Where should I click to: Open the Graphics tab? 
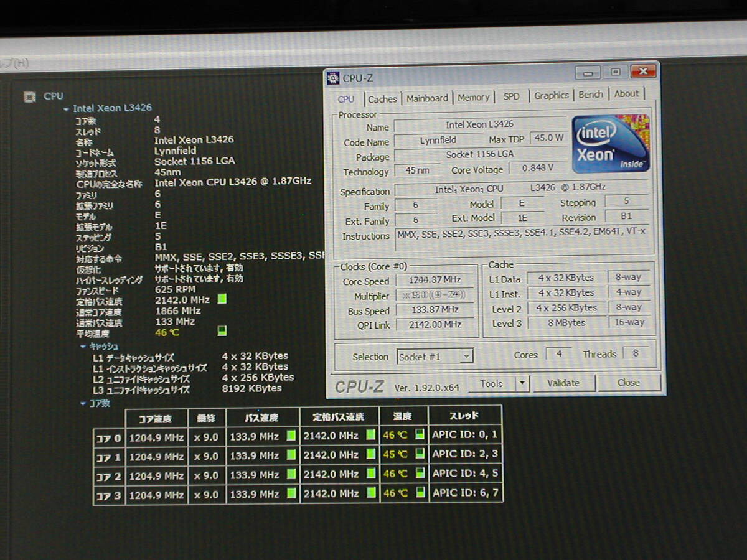pos(552,95)
